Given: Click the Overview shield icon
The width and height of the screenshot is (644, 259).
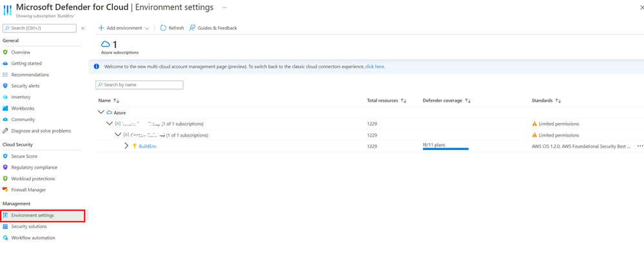Looking at the screenshot, I should click(x=5, y=52).
